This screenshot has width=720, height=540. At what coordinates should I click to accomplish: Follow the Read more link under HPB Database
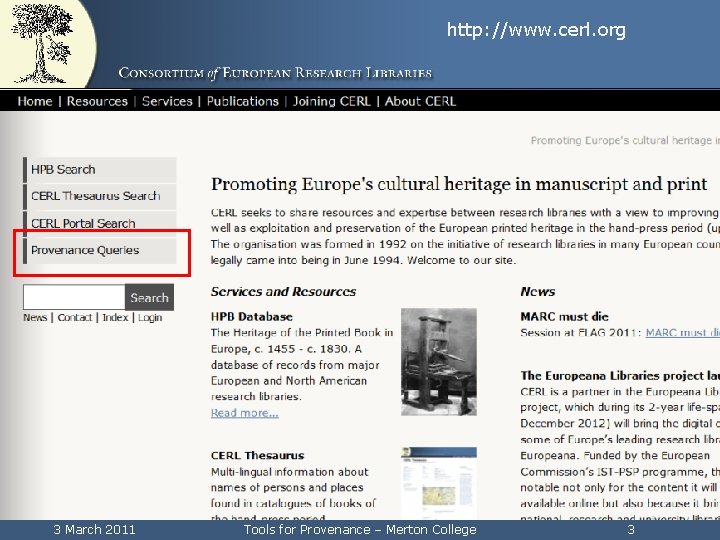tap(245, 413)
